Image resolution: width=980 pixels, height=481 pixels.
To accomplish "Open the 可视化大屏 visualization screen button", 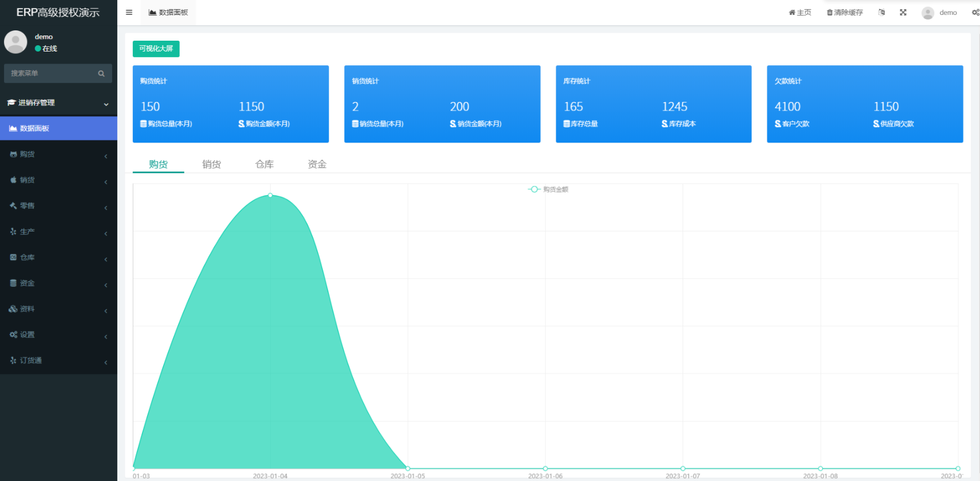I will pyautogui.click(x=156, y=49).
